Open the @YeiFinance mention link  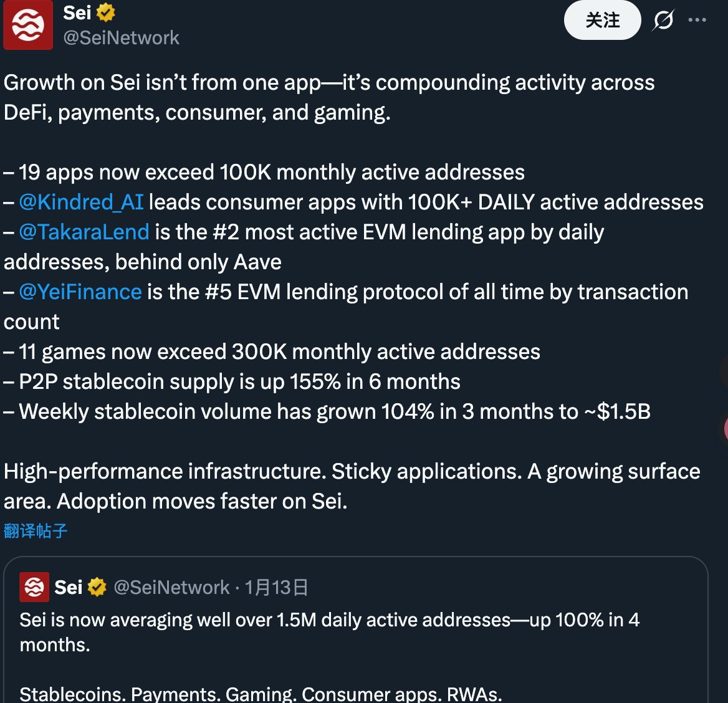(80, 292)
